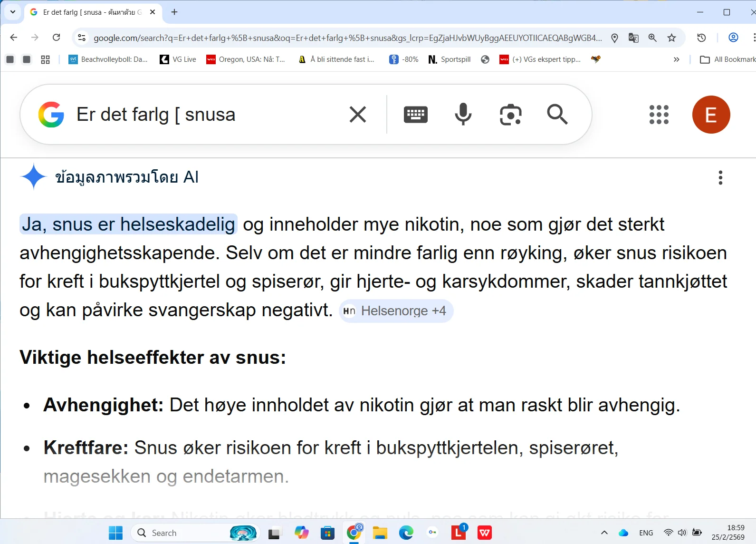
Task: Open 'Å bli sittende fast' bookmark
Action: (x=336, y=59)
